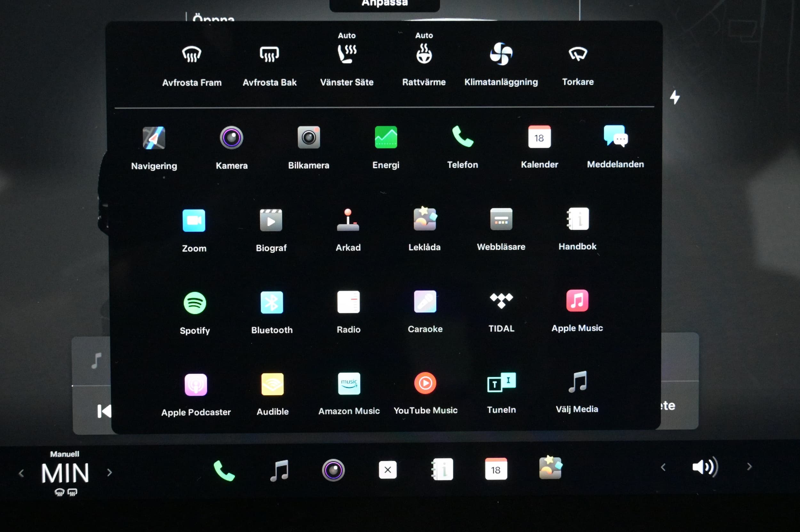Launch Audible app

(x=273, y=384)
